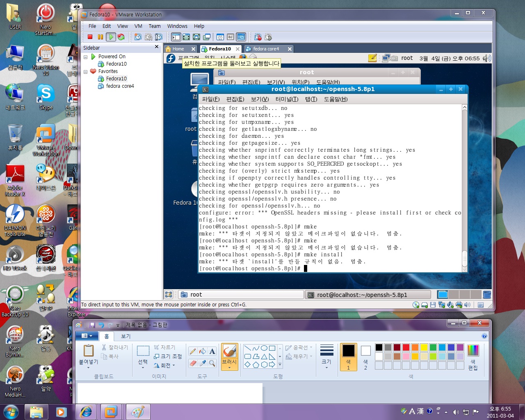This screenshot has height=420, width=525.
Task: Click the Fedora logo applications menu icon
Action: pos(171,58)
